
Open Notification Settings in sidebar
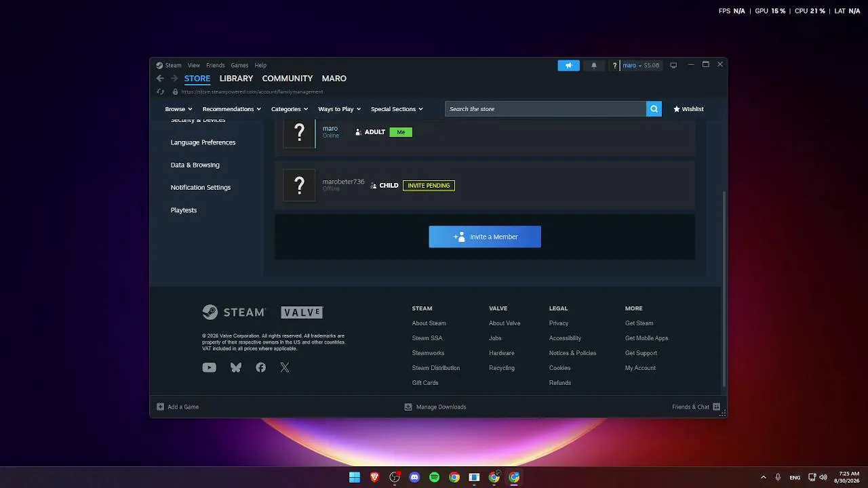(x=201, y=188)
